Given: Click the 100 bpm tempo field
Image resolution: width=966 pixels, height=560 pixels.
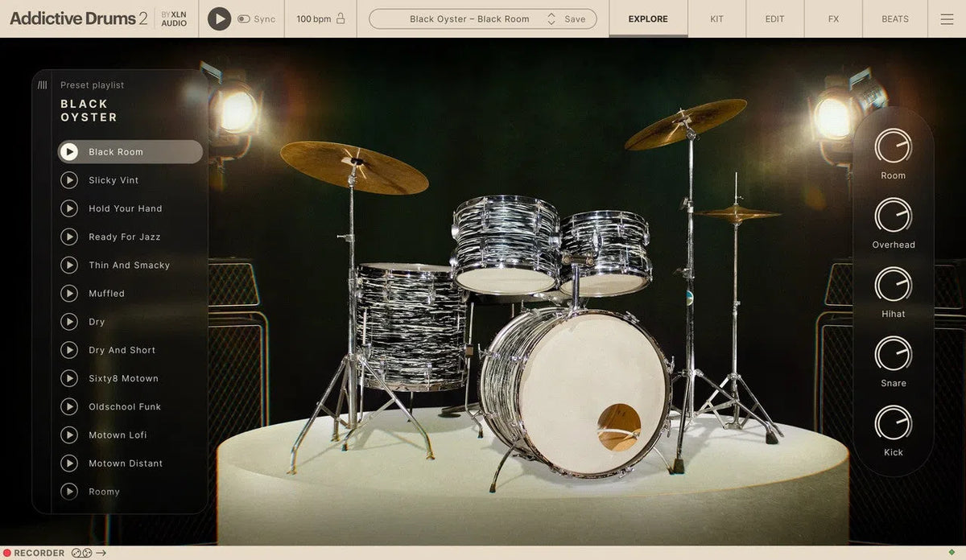Looking at the screenshot, I should [x=313, y=19].
